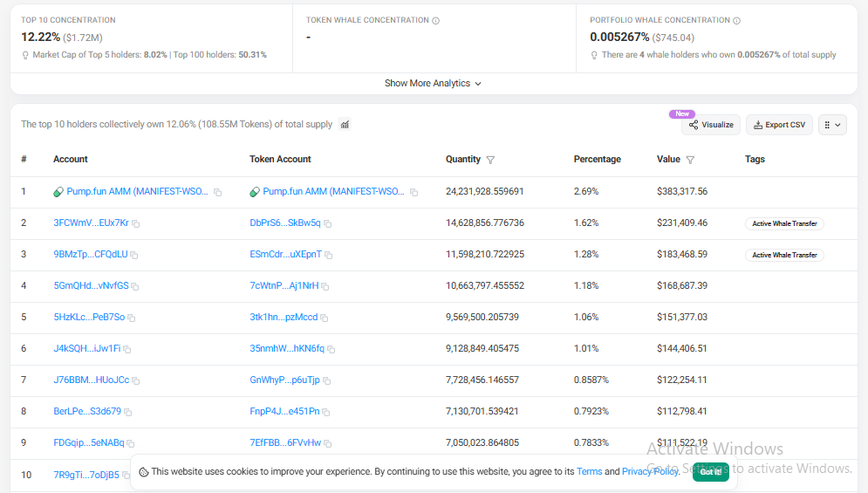Copy token account FnpP4J...e451Pn
The height and width of the screenshot is (493, 868).
pos(325,412)
